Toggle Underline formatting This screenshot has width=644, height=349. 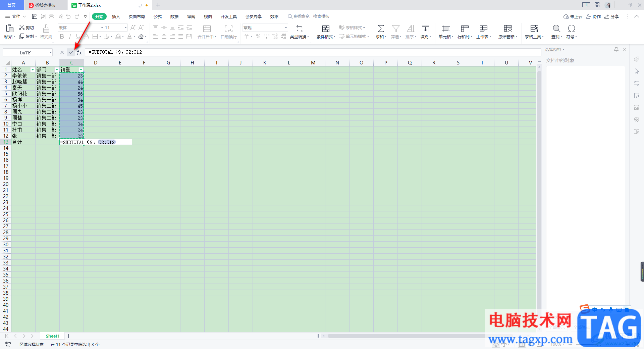pos(78,36)
